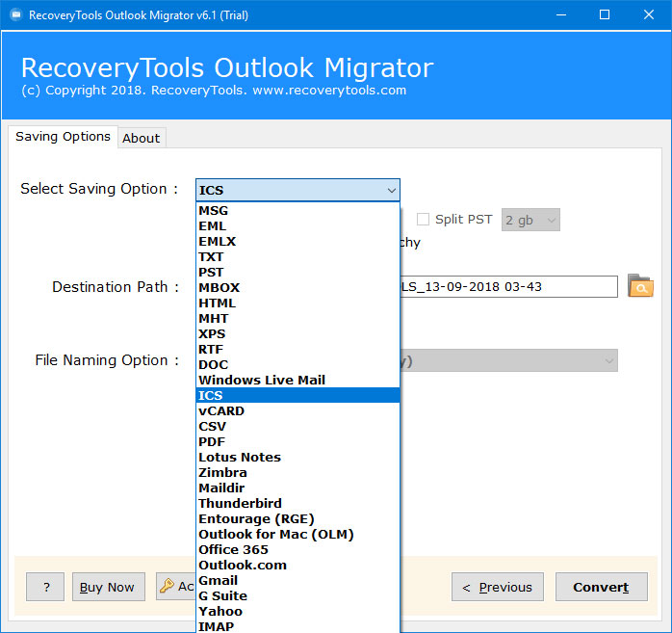Select Office 365 in the format list
Image resolution: width=672 pixels, height=633 pixels.
pyautogui.click(x=233, y=549)
